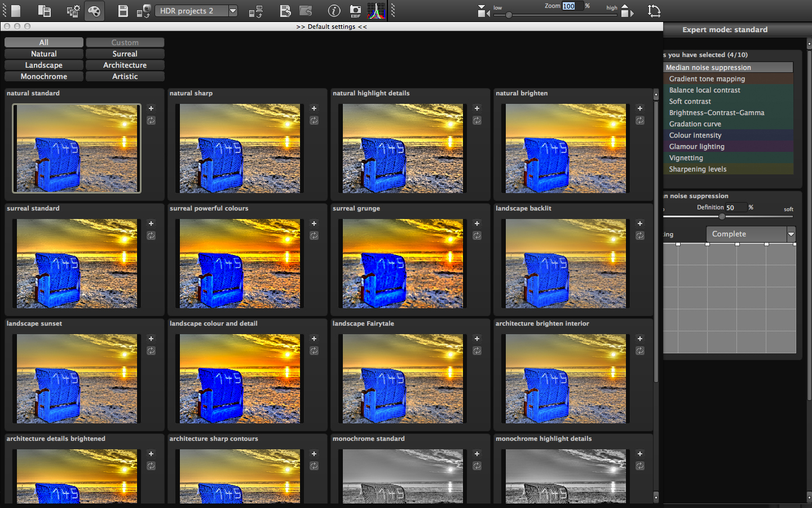The width and height of the screenshot is (812, 508).
Task: Click plus icon on landscape Fairytale preset
Action: point(477,339)
